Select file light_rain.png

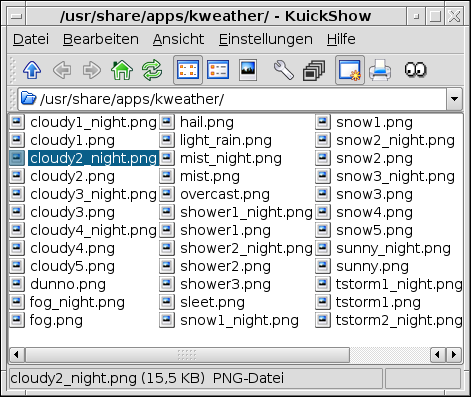226,140
